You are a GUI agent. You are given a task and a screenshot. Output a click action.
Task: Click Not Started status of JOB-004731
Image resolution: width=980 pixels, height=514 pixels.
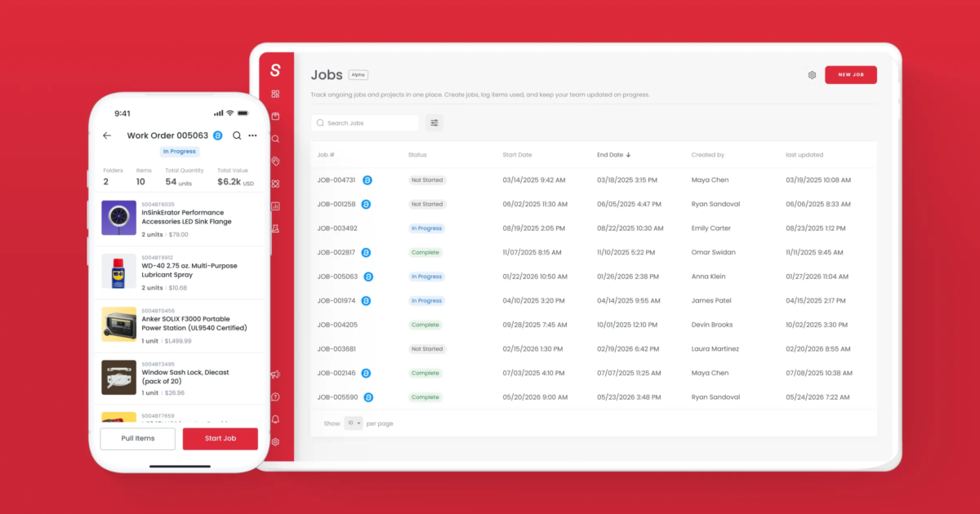(x=427, y=180)
